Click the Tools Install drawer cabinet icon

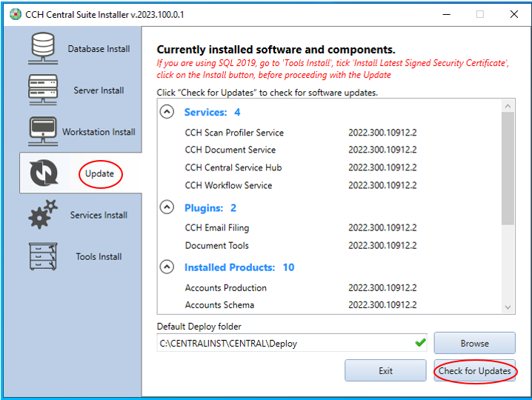tap(43, 256)
